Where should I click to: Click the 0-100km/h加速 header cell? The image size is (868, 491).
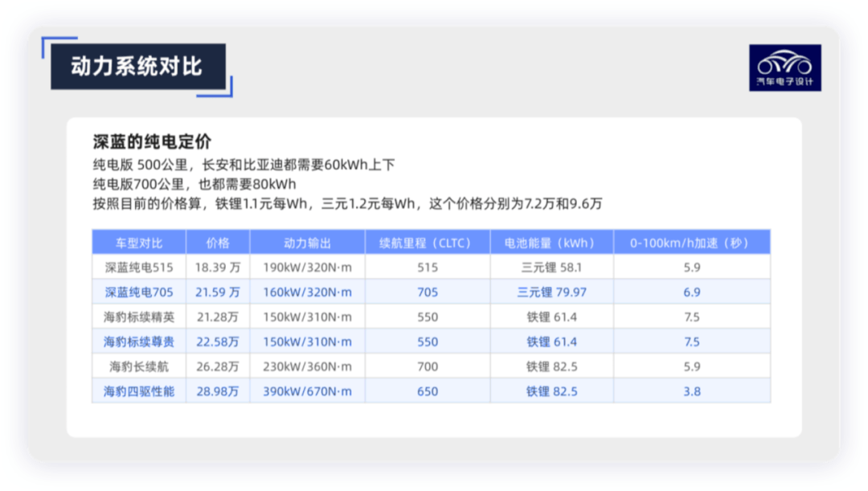click(692, 243)
